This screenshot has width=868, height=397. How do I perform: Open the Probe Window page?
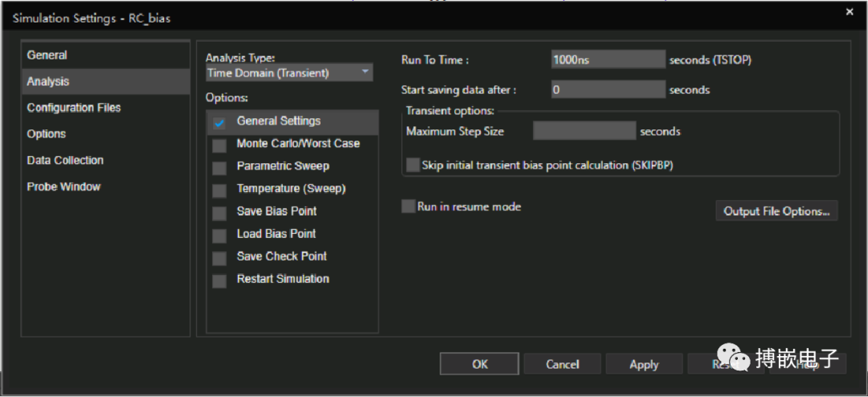(105, 186)
